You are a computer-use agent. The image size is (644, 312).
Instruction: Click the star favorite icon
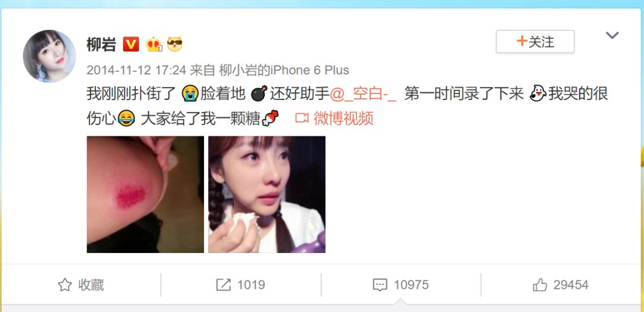[x=65, y=285]
